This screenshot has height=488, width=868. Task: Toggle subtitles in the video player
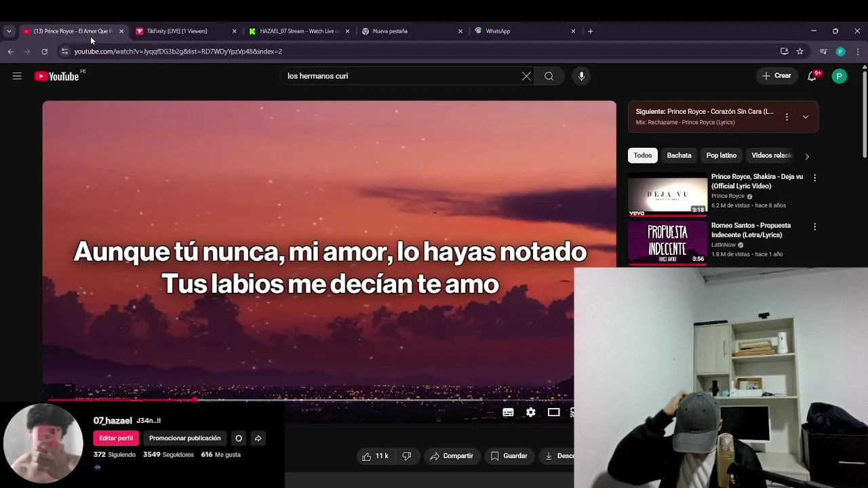(508, 412)
